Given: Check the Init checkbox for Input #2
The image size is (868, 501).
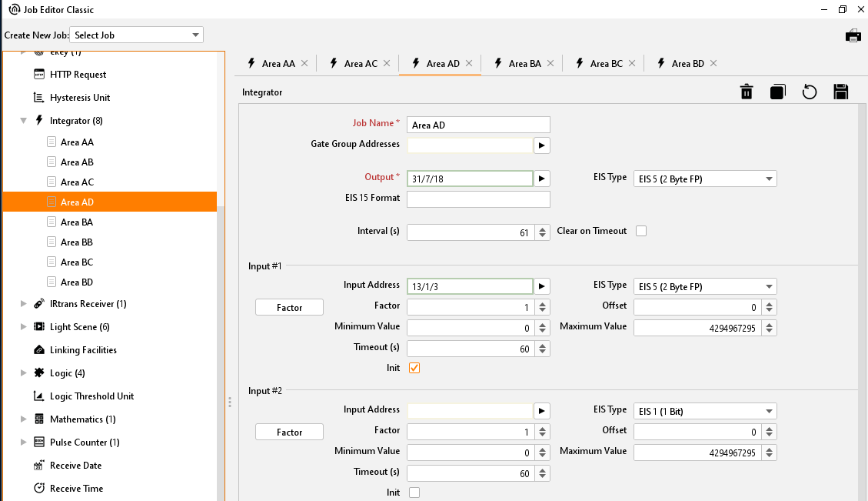Looking at the screenshot, I should tap(414, 493).
